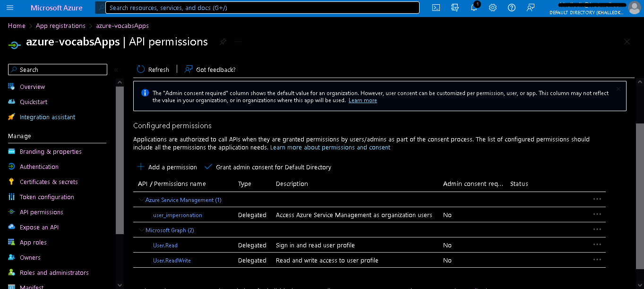644x289 pixels.
Task: Click azure-vocabsApps breadcrumb
Action: (x=122, y=26)
